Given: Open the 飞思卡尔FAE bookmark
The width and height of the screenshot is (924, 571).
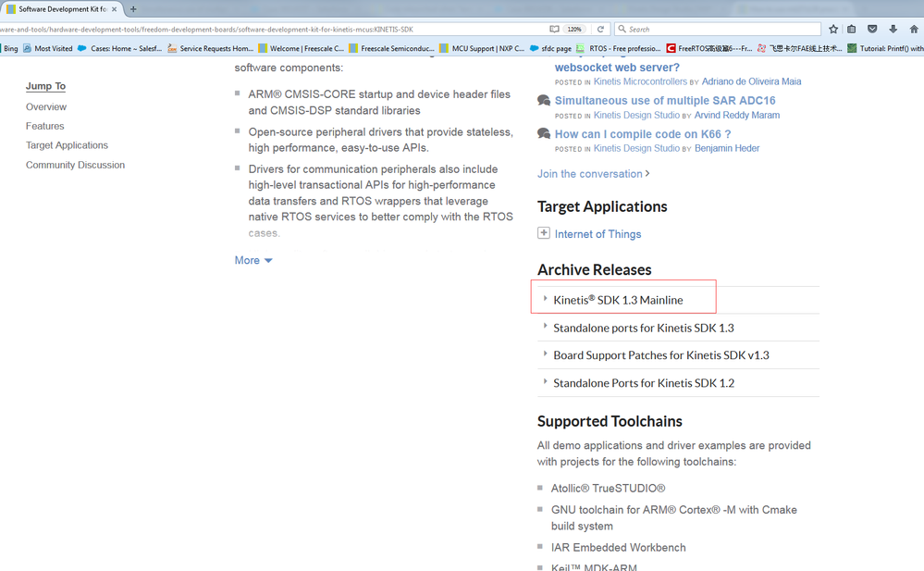Looking at the screenshot, I should 800,48.
